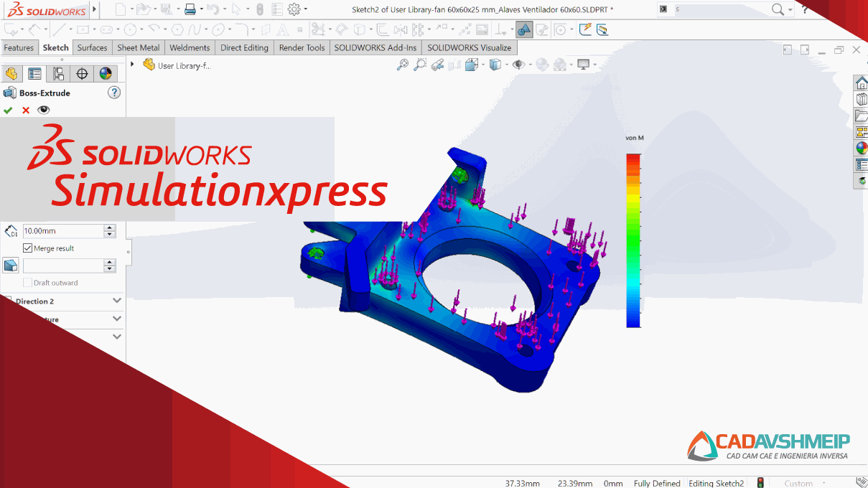The image size is (868, 488).
Task: Open the SOLIDWORKS Add-Ins ribbon tab
Action: coord(375,47)
